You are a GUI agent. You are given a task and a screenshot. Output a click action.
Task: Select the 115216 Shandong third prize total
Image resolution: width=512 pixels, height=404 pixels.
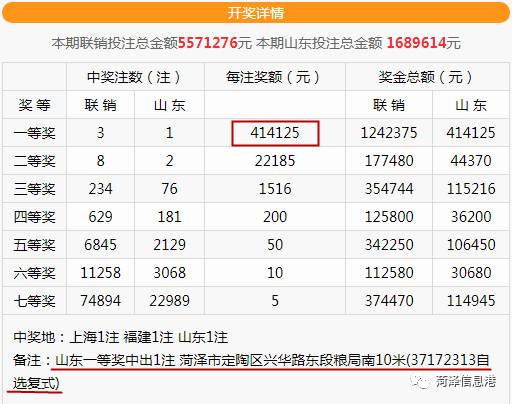[x=471, y=189]
